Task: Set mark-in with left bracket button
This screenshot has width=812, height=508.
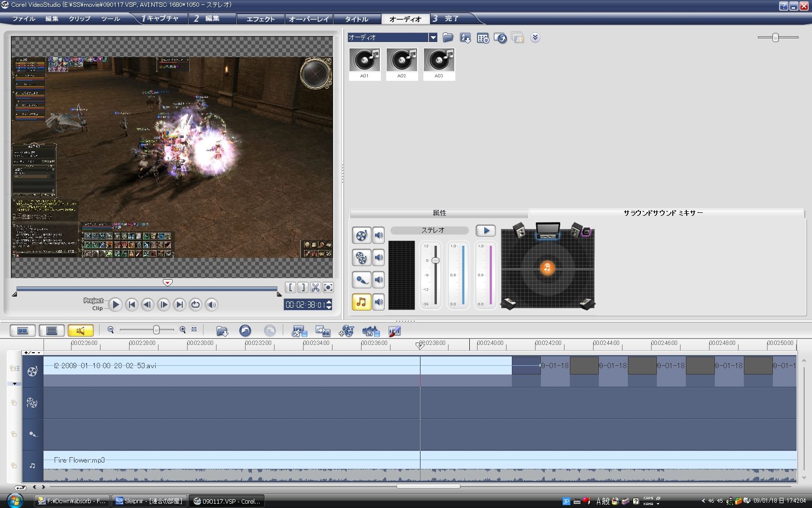Action: (x=290, y=287)
